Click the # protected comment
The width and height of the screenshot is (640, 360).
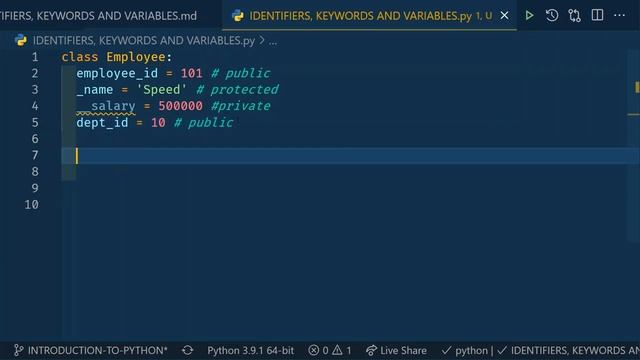point(237,89)
